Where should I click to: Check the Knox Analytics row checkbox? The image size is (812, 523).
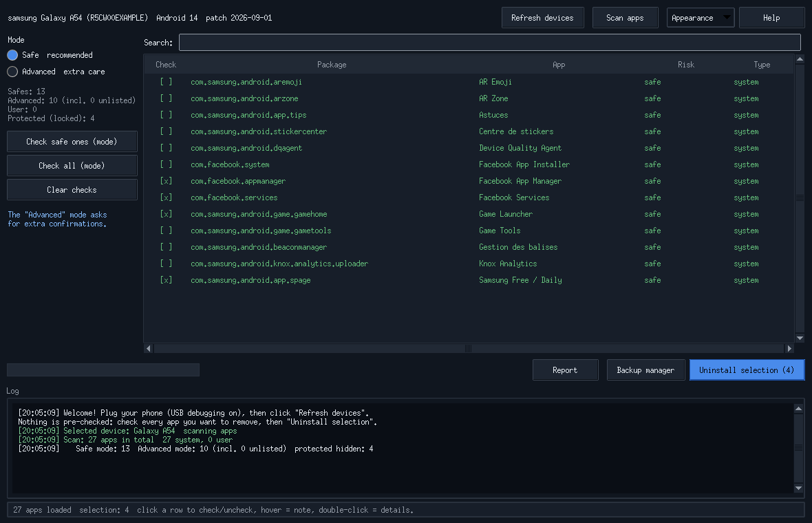[166, 264]
